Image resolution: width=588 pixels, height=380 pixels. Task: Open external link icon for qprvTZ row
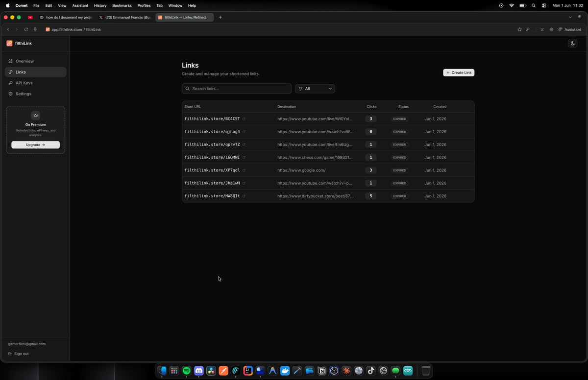(244, 144)
